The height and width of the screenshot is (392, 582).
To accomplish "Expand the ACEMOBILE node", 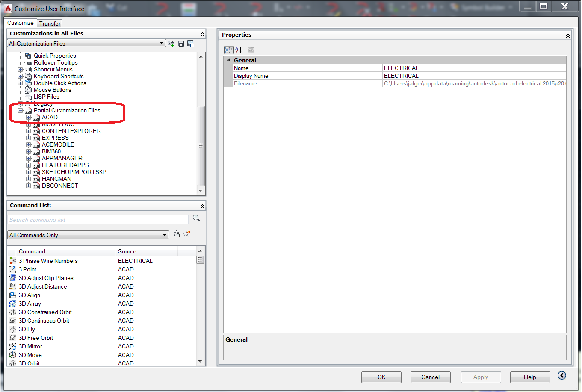I will 29,144.
